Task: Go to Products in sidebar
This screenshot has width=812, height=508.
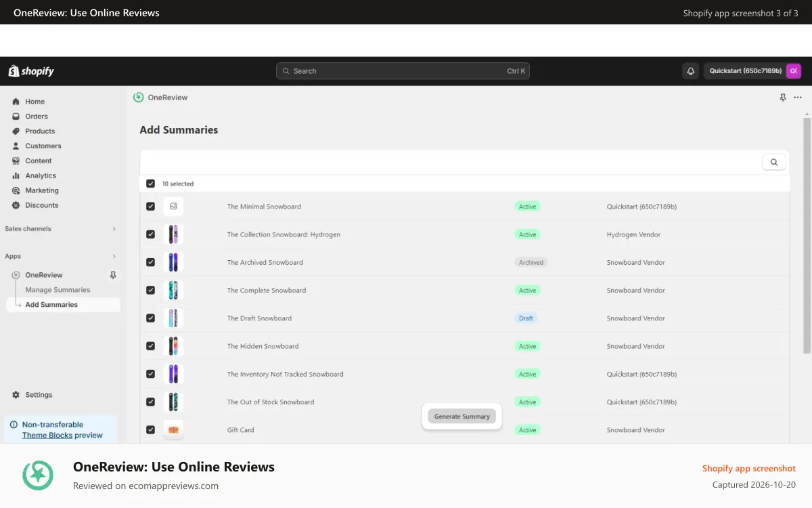Action: (40, 131)
